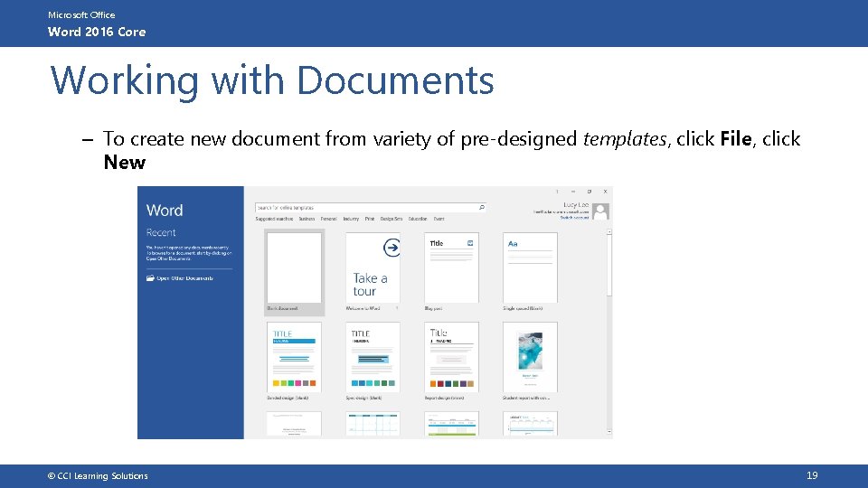This screenshot has height=488, width=868.
Task: Click the italic word templates in bullet
Action: 625,138
